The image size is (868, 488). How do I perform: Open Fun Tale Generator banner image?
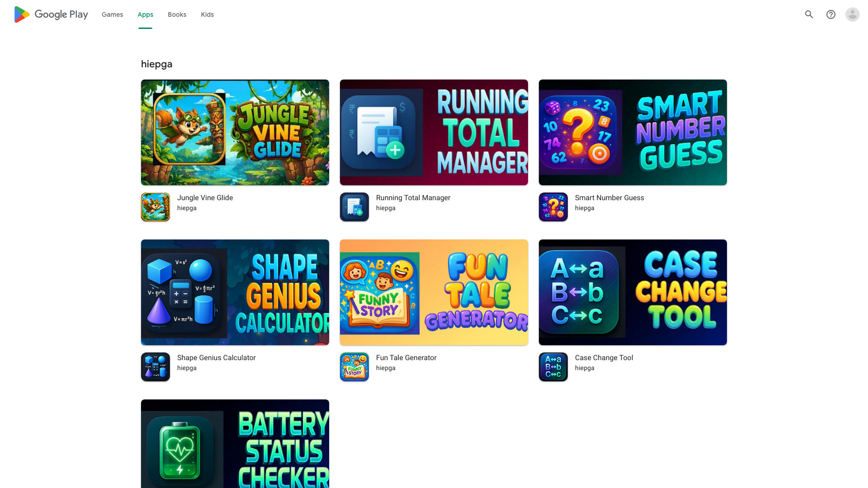coord(434,292)
